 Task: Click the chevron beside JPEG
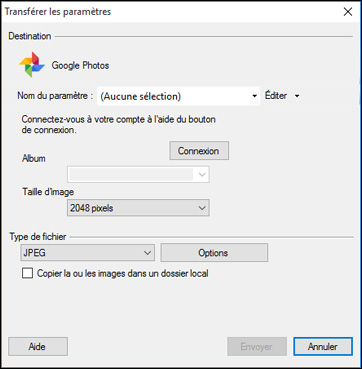[147, 253]
